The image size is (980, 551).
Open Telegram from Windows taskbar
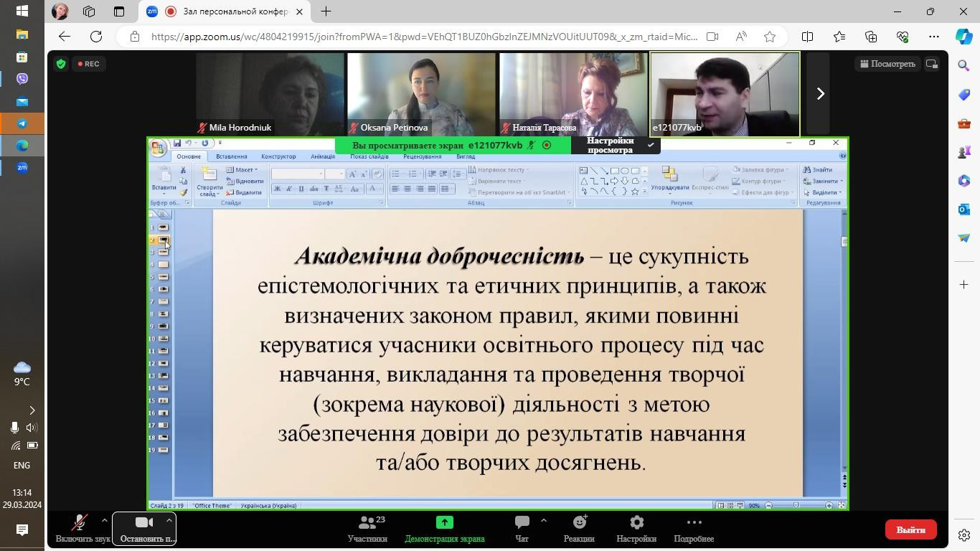22,123
